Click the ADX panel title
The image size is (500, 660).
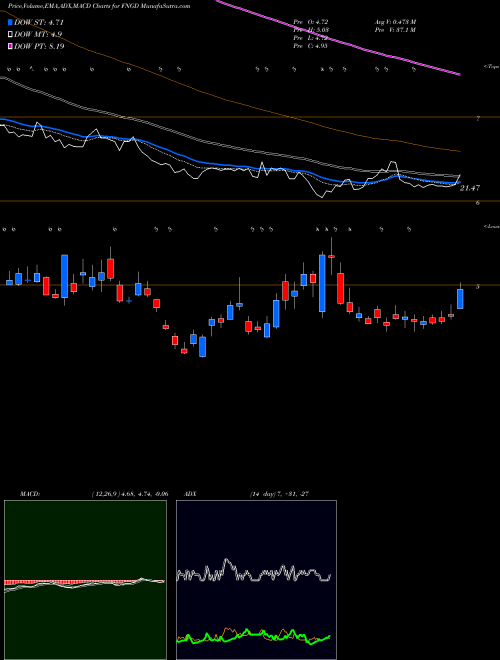(x=190, y=494)
